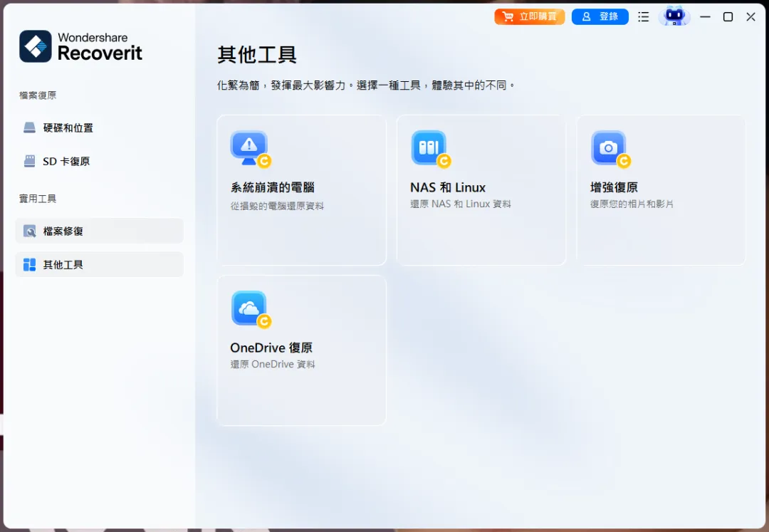Screen dimensions: 769x532
Task: Select 檔案修復 in the sidebar
Action: pyautogui.click(x=100, y=231)
